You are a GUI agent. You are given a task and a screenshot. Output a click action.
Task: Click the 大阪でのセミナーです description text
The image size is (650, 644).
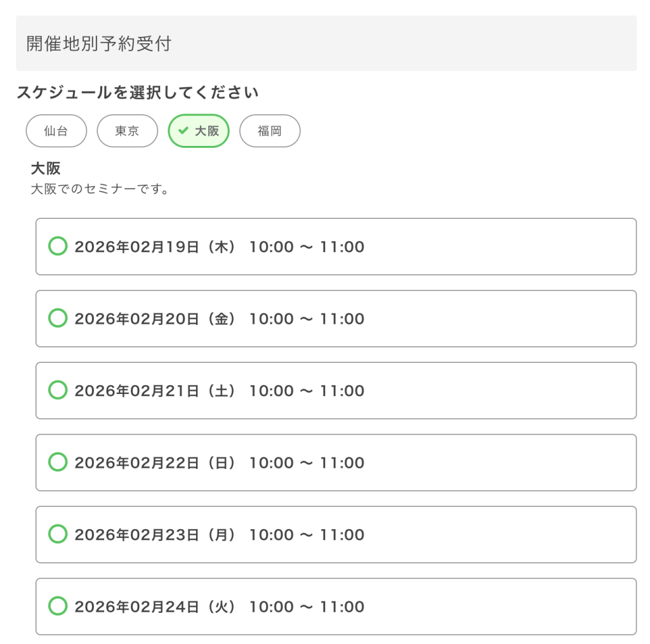tap(100, 189)
